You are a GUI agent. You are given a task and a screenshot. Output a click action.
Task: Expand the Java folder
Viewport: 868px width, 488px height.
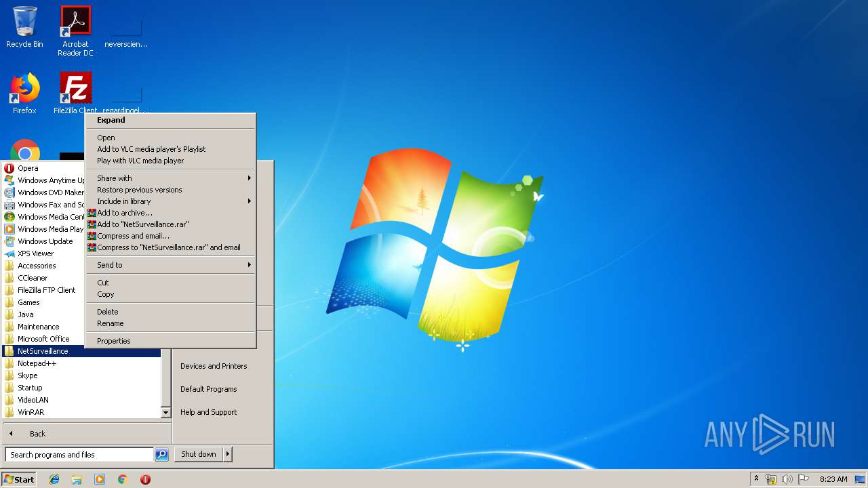(44, 314)
